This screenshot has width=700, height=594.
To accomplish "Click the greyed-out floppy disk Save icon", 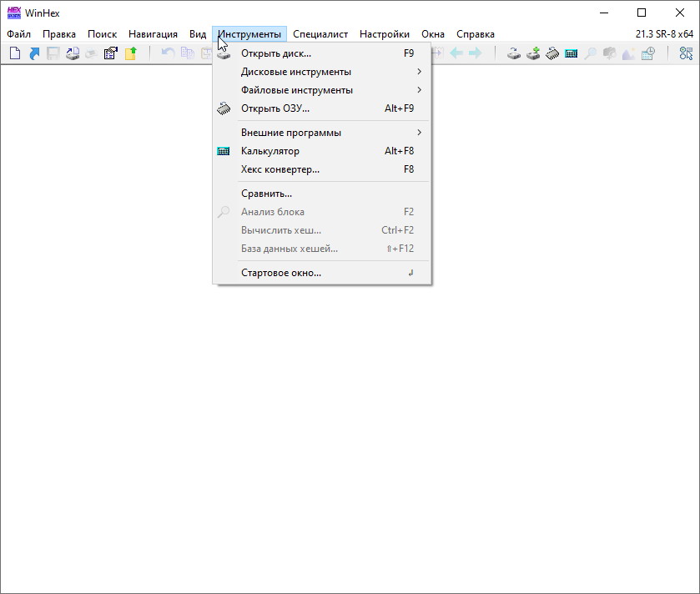I will [53, 53].
